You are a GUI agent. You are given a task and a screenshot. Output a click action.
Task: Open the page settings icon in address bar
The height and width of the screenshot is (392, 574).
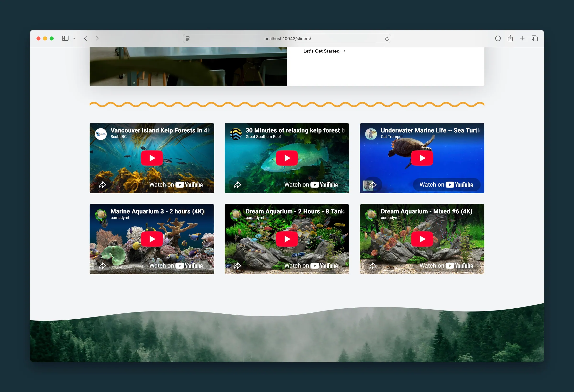click(x=188, y=38)
